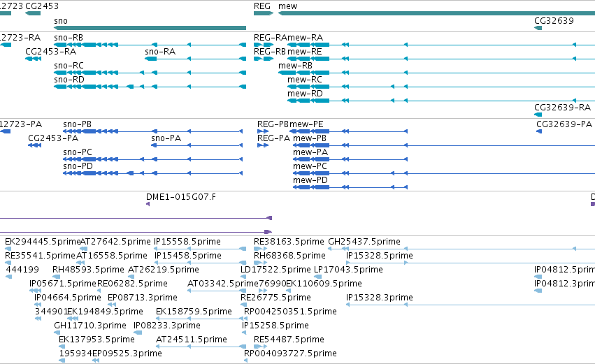
Task: Select protein REG-PB
Action: (263, 131)
